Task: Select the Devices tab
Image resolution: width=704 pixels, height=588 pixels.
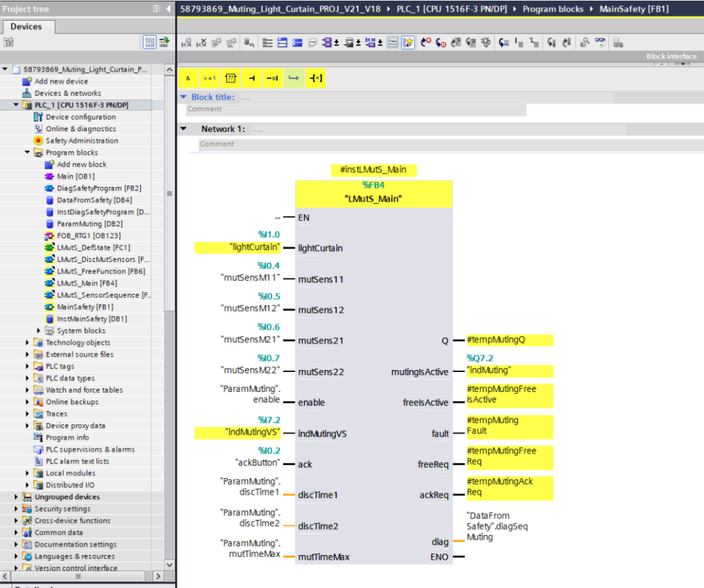Action: (x=27, y=27)
